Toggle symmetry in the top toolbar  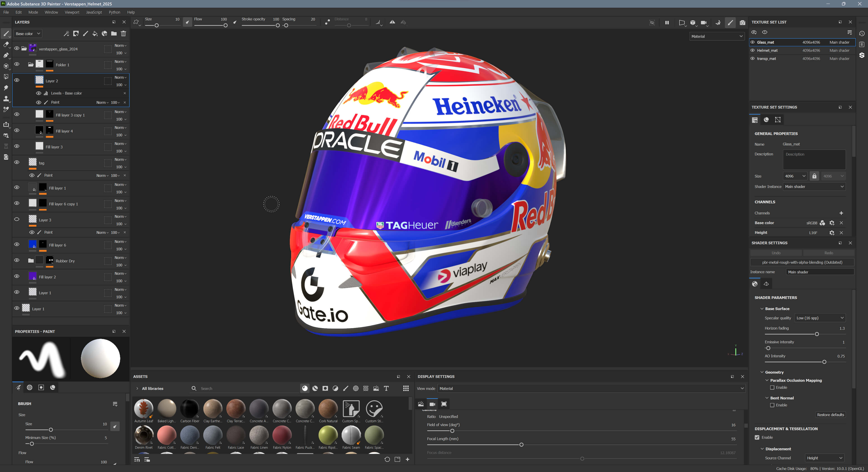tap(392, 22)
